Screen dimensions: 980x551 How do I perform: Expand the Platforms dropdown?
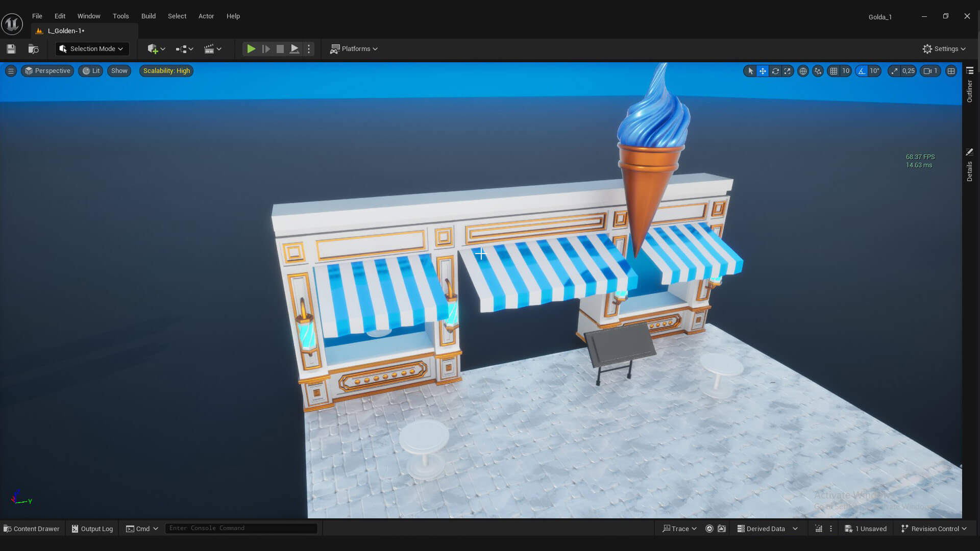tap(354, 48)
